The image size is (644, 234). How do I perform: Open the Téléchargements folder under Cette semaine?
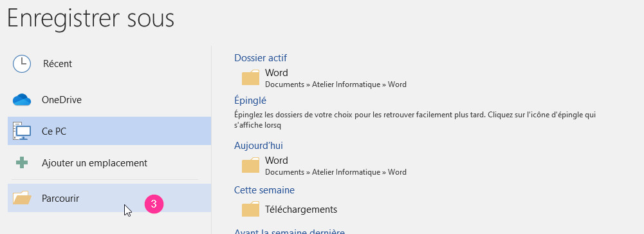click(290, 210)
